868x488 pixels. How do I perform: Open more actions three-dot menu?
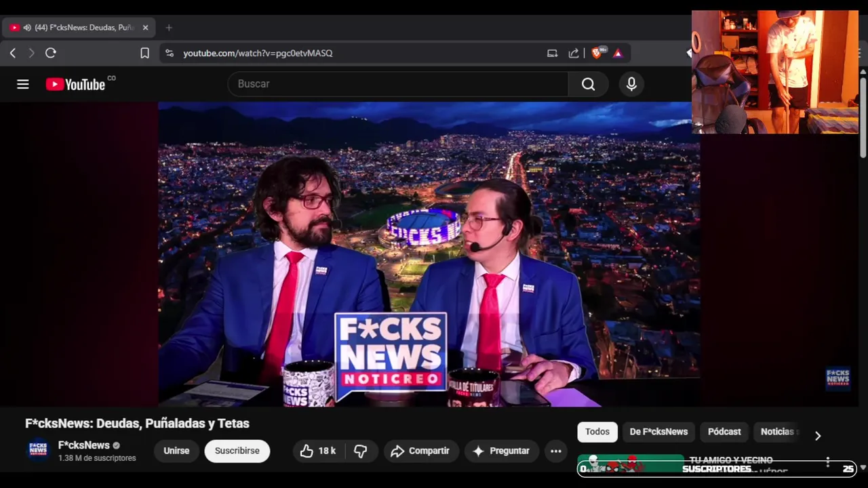pos(556,451)
